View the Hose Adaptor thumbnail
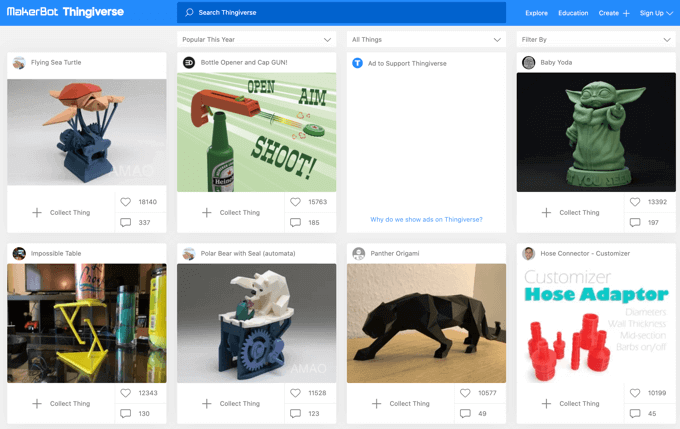The image size is (680, 429). point(596,323)
